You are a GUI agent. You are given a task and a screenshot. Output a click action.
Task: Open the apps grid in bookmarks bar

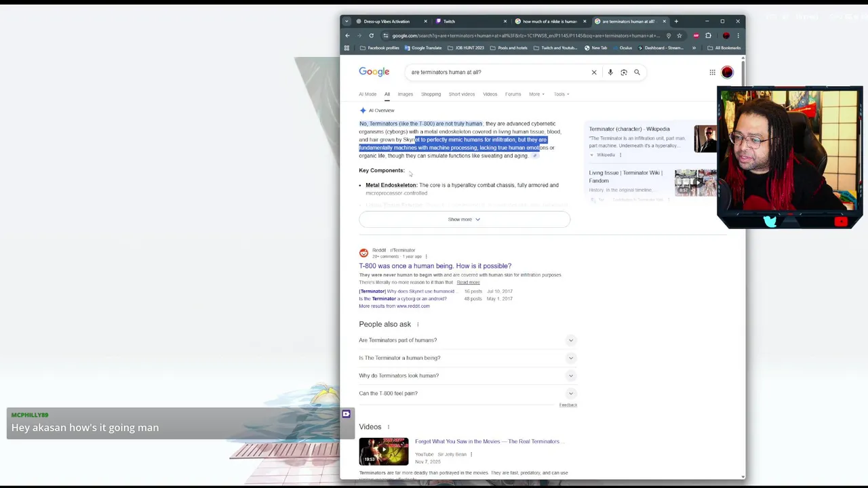click(x=347, y=48)
